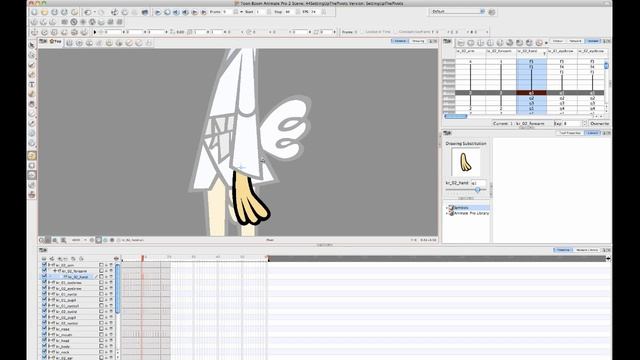Click the timeline toolbar eye icon above layers
Image resolution: width=640 pixels, height=360 pixels.
pos(116,258)
